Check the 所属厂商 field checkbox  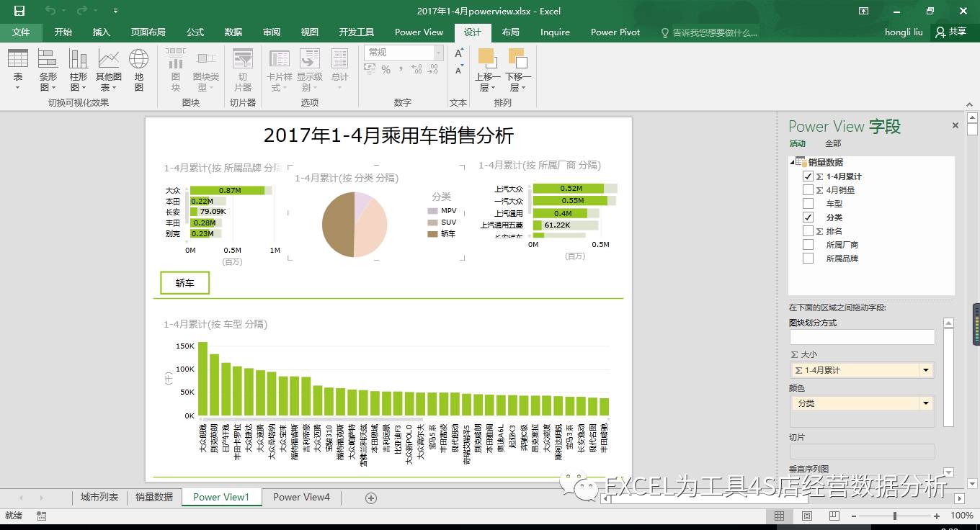[x=808, y=245]
